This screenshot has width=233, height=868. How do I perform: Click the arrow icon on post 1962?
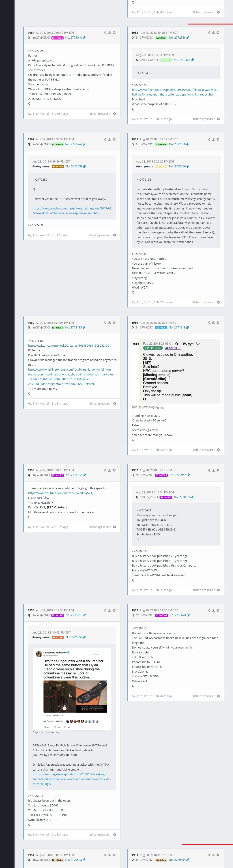click(114, 139)
